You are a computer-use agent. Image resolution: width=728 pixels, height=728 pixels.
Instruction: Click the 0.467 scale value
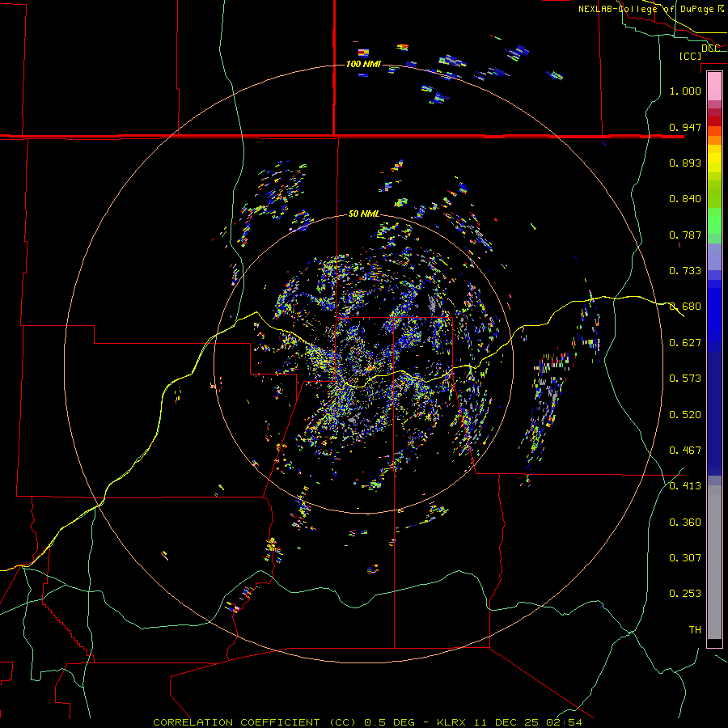(685, 451)
